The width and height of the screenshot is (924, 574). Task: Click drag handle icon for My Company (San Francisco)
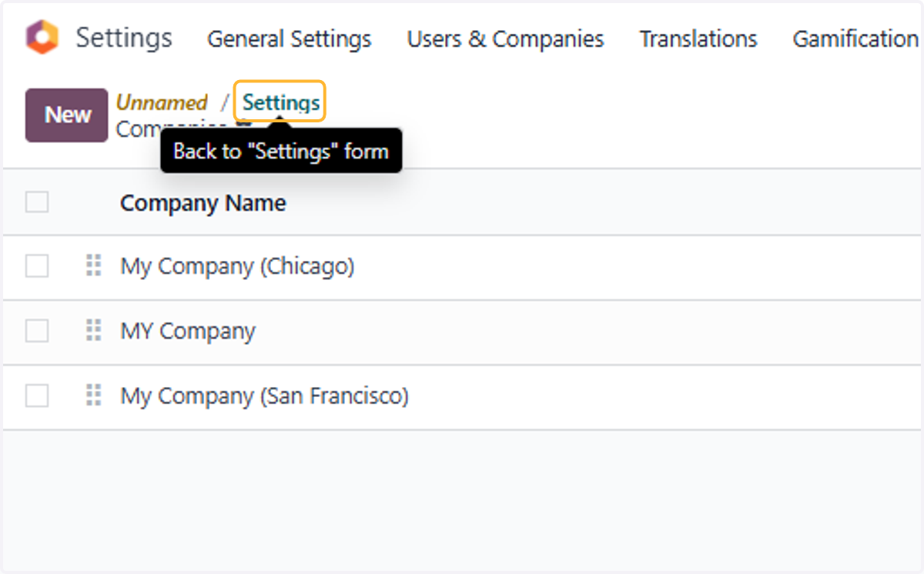94,396
